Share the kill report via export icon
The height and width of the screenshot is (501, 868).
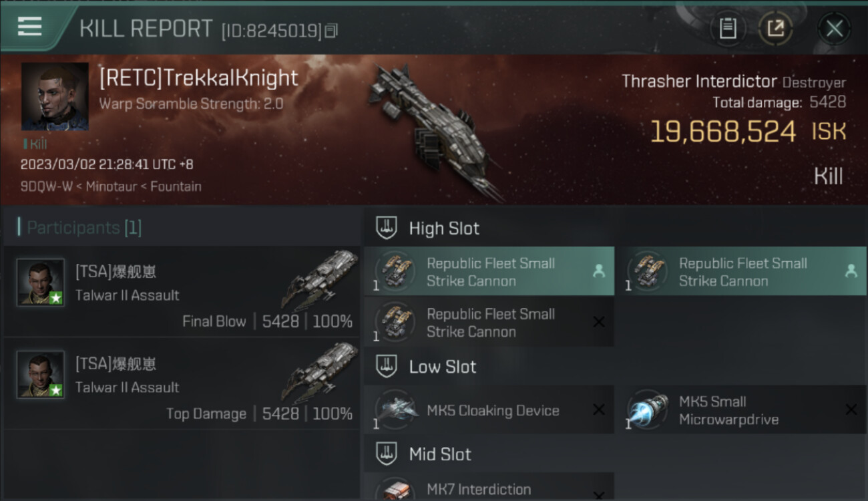775,28
